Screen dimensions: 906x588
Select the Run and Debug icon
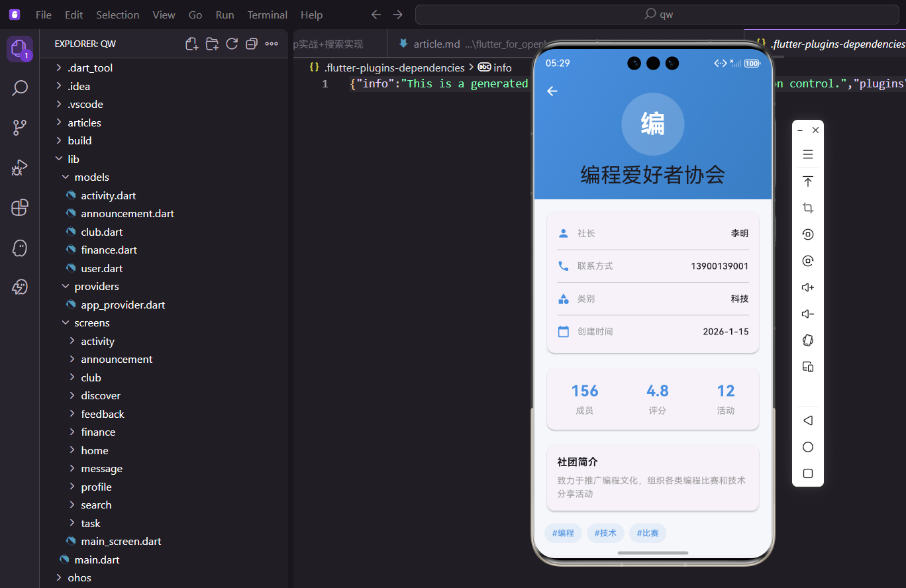click(20, 168)
